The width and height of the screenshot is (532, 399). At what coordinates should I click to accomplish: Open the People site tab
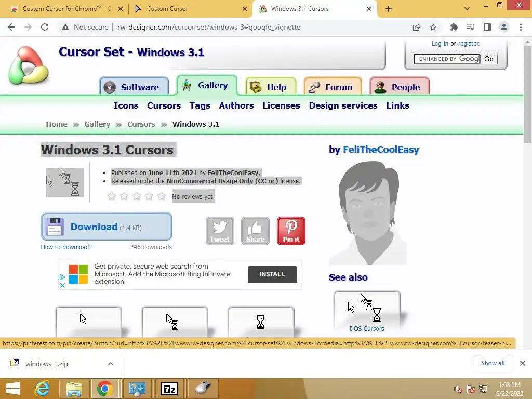(400, 87)
